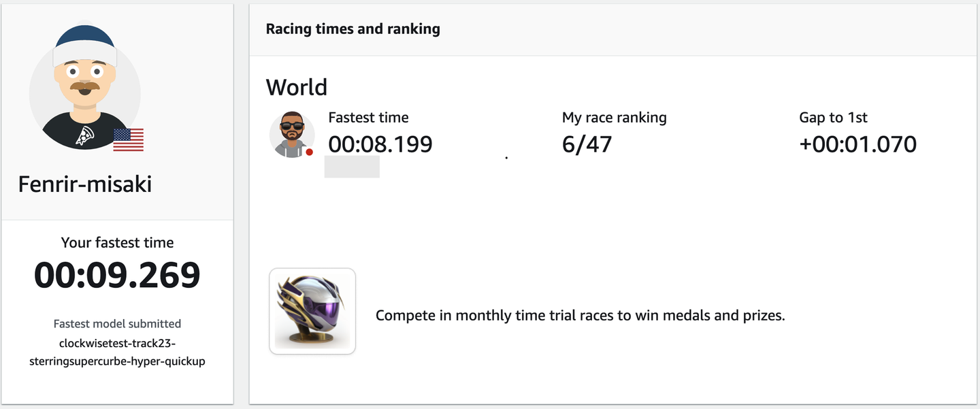Click your fastest time 00:09.269
The height and width of the screenshot is (409, 980).
point(117,275)
